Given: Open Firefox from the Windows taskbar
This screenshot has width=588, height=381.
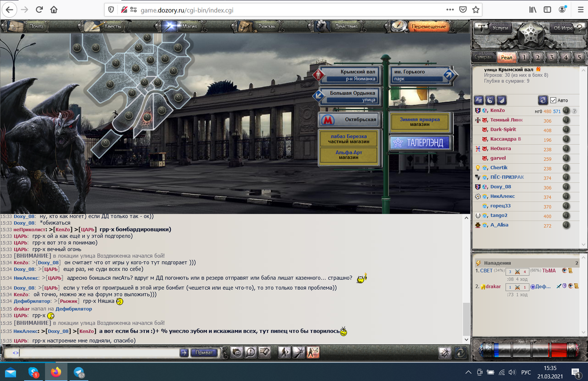Looking at the screenshot, I should pos(56,372).
